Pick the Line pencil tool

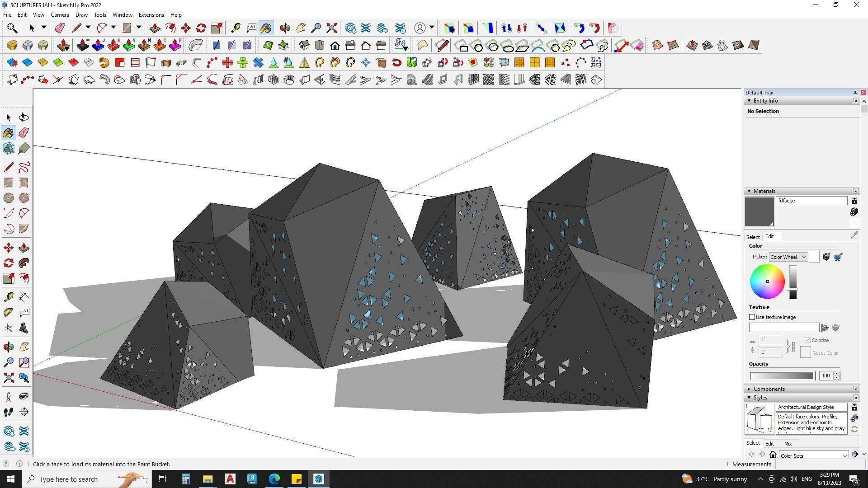tap(9, 168)
